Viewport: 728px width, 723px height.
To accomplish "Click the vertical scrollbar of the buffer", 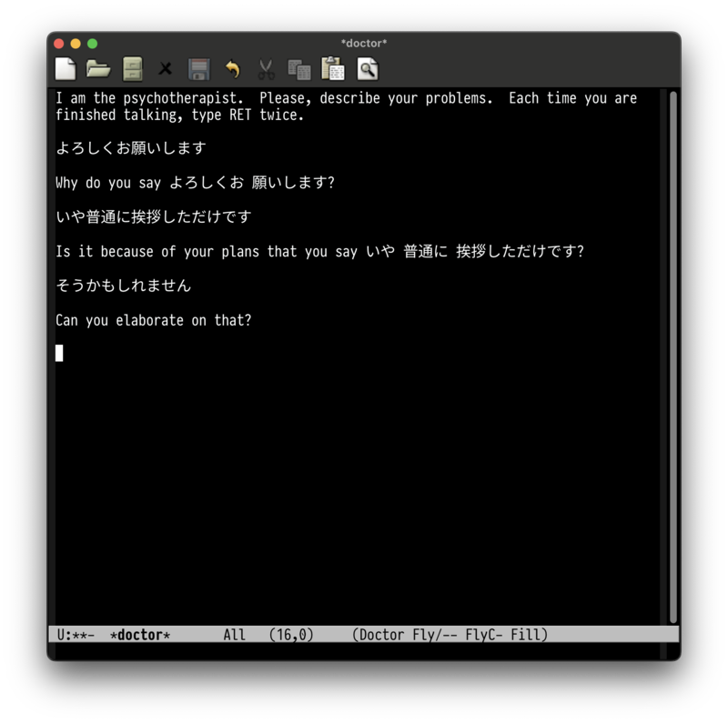I will (673, 357).
